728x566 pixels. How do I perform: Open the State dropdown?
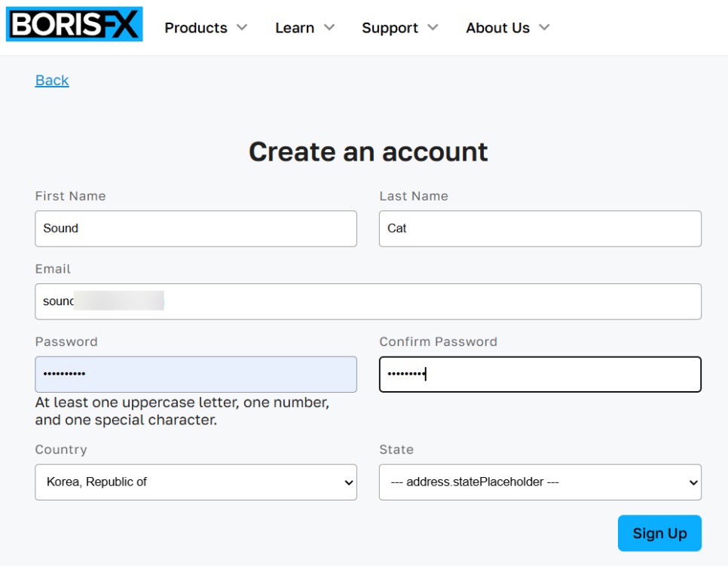pos(540,482)
